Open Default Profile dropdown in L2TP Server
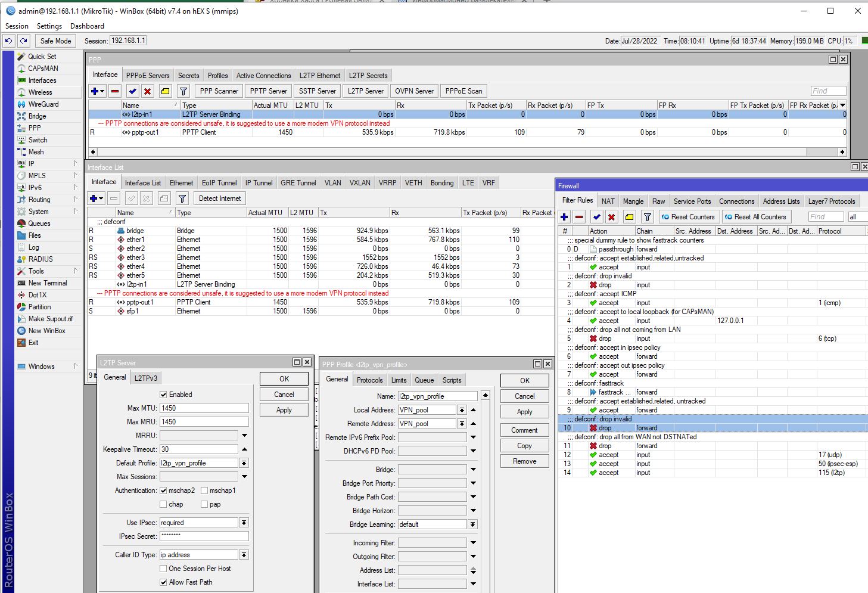Screen dimensions: 868x593 point(244,463)
